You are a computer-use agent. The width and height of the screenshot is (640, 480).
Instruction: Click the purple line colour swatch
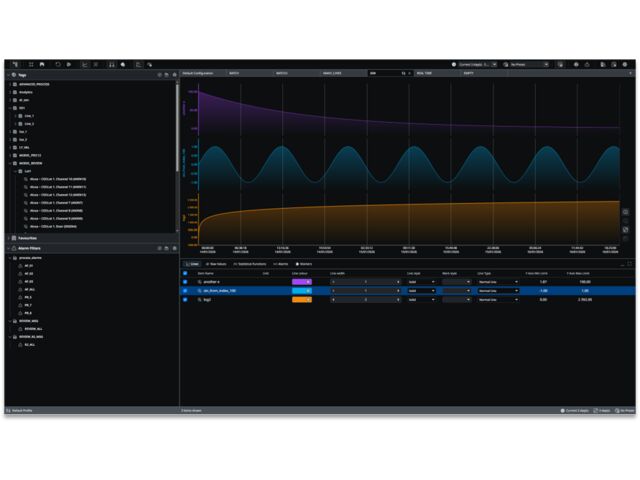[x=300, y=282]
